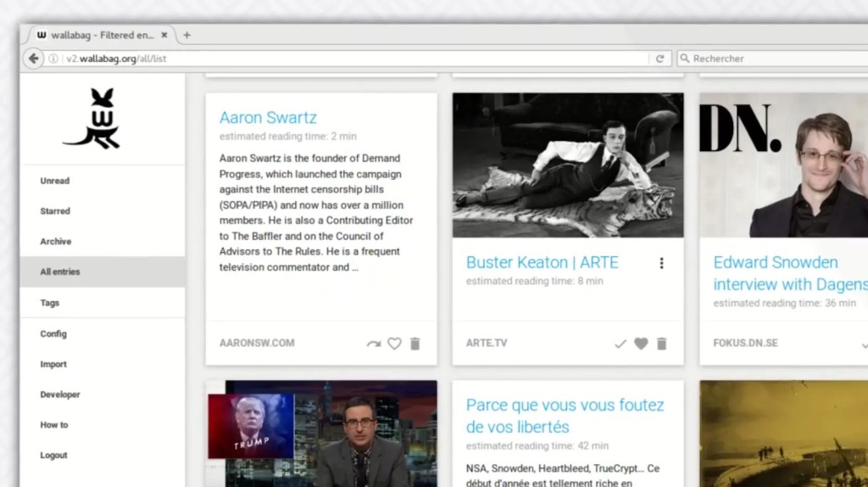
Task: Star the Aaron Swartz entry with heart
Action: click(394, 344)
